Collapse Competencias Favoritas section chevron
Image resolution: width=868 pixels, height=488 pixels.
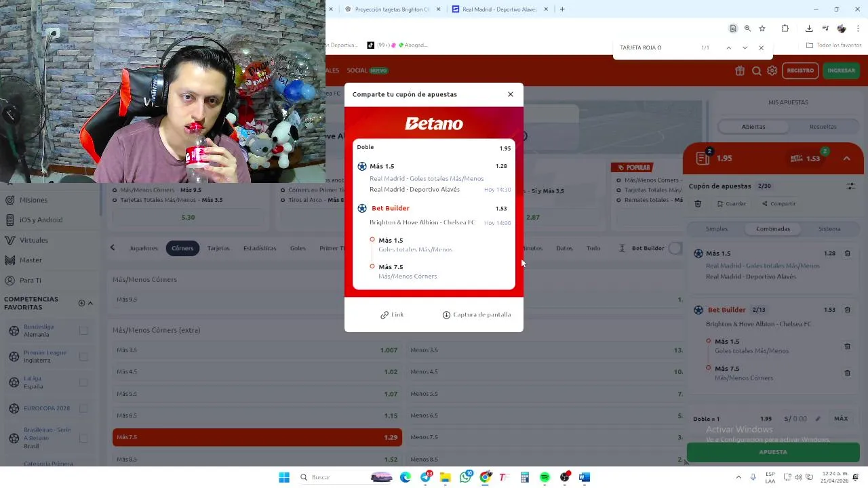coord(90,303)
